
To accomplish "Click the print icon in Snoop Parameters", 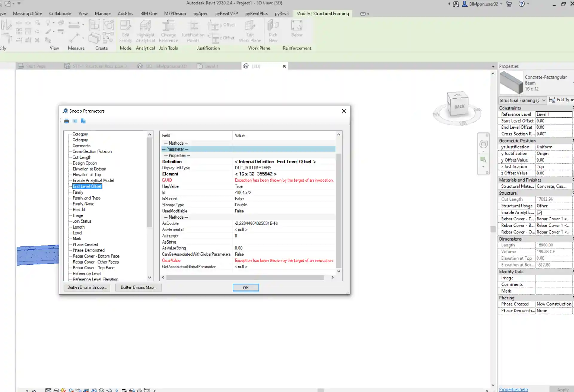I will tap(66, 121).
